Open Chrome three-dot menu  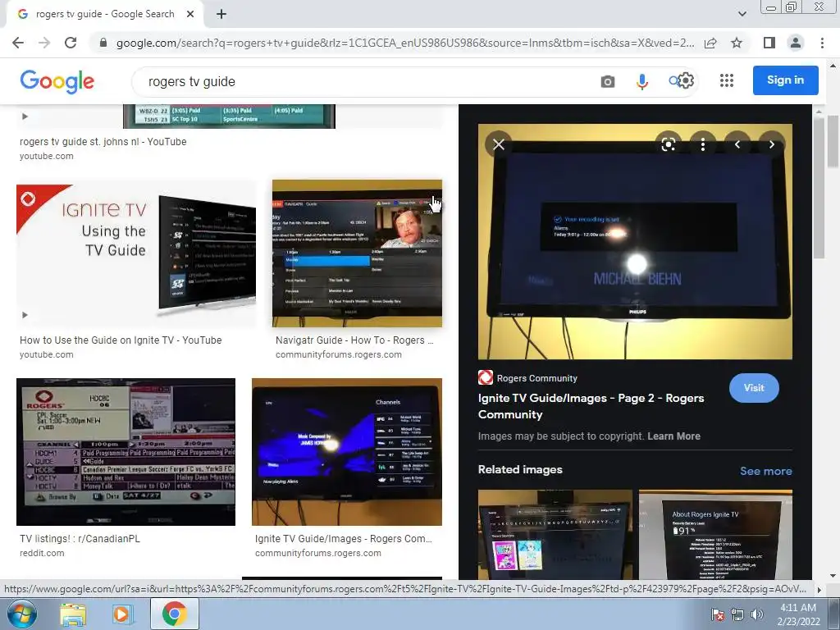tap(822, 43)
